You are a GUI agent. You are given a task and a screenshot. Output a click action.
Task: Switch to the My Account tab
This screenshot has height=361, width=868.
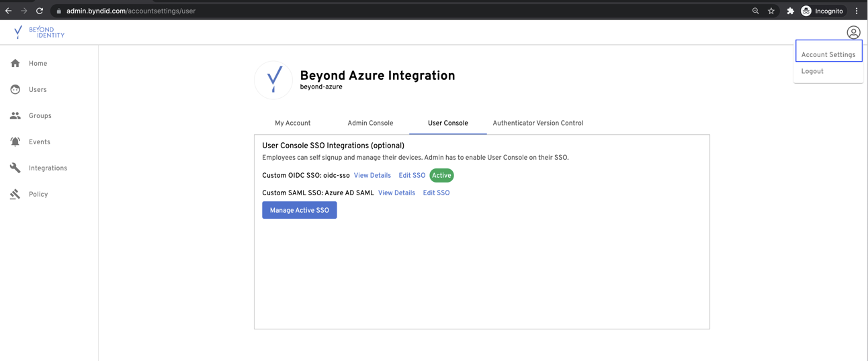click(292, 123)
